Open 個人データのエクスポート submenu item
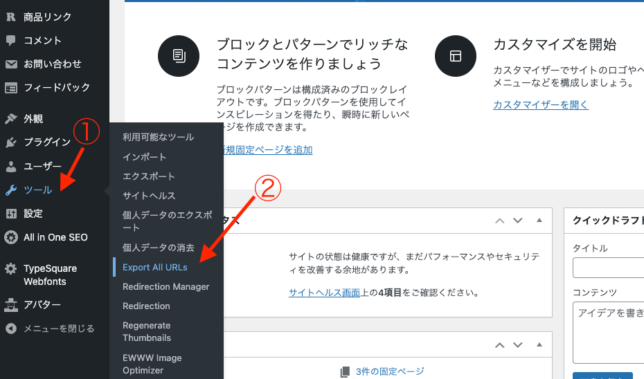Screen dimensions: 644x379 [168, 221]
